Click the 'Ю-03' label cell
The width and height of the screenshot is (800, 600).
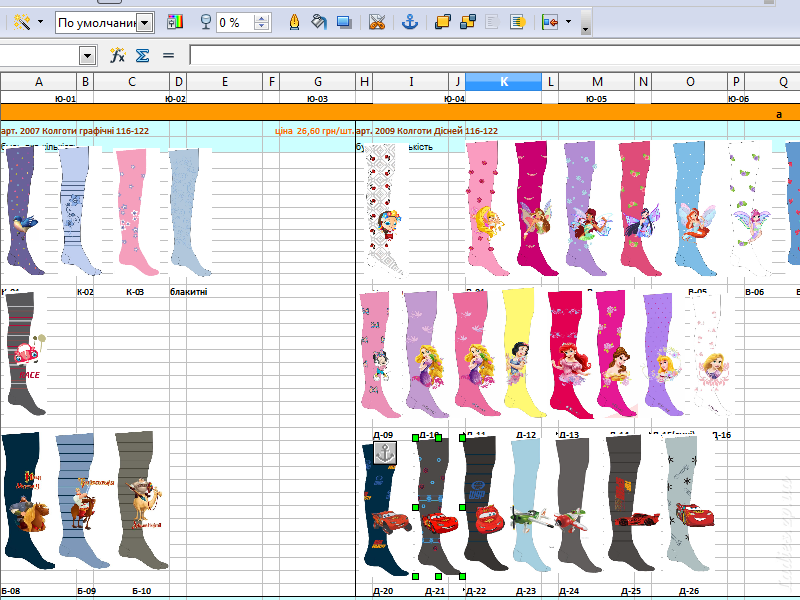[317, 99]
